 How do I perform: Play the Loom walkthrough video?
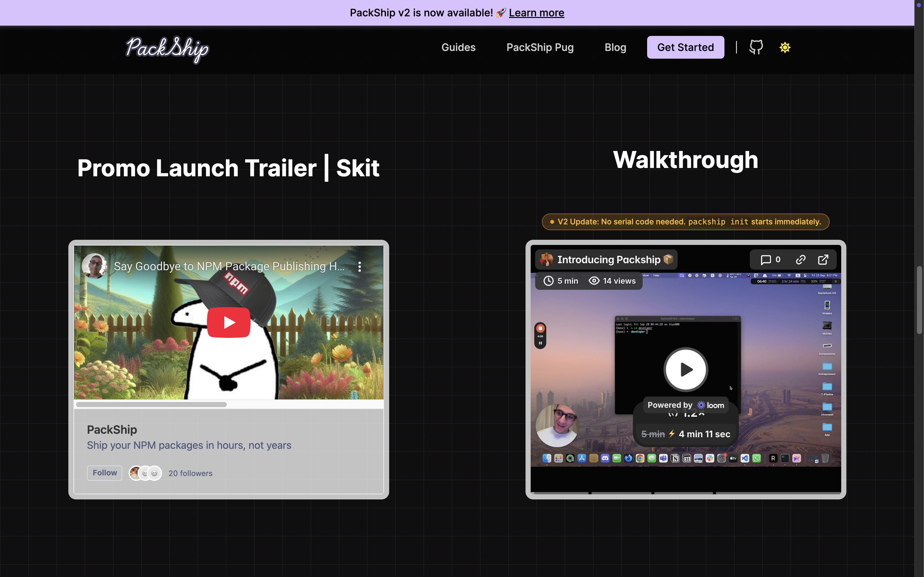click(686, 369)
